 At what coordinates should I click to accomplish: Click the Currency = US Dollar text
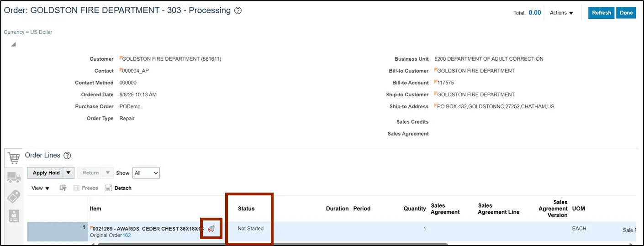click(28, 32)
